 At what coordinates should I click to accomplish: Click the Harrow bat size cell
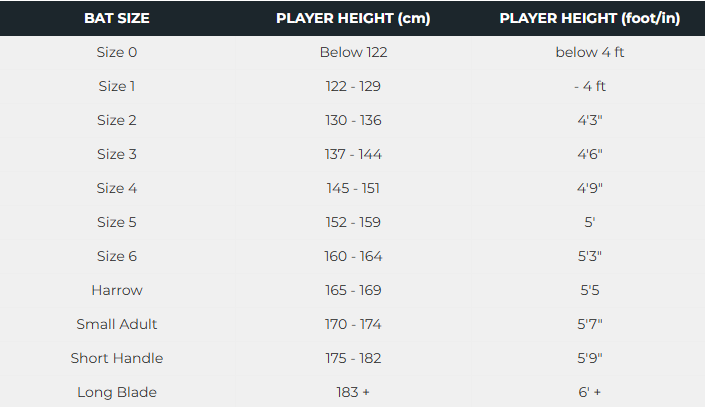[117, 290]
